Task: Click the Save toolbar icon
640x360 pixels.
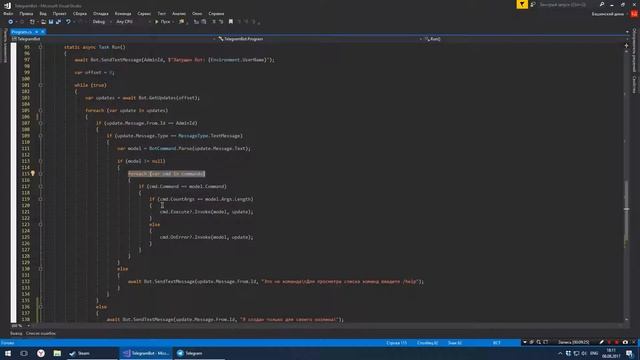Action: click(x=51, y=22)
